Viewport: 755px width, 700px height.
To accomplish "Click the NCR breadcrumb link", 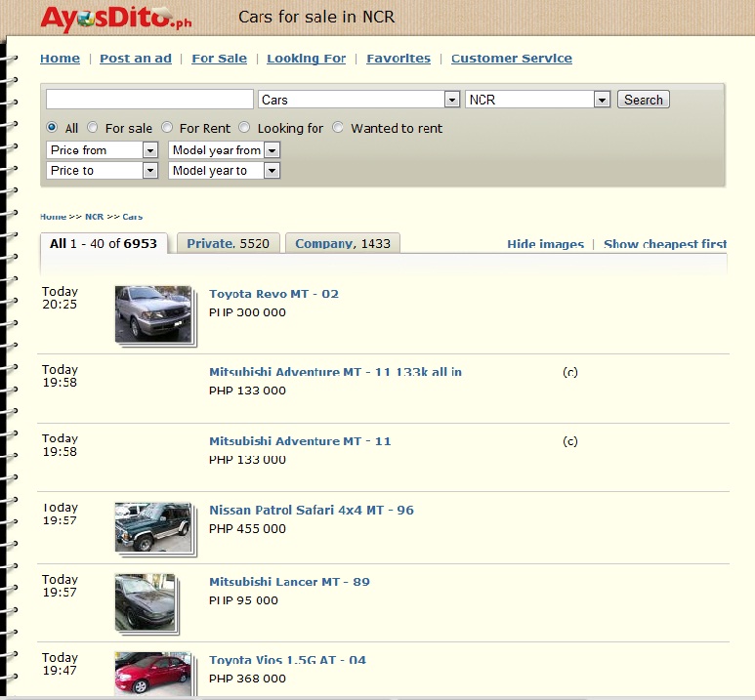I will click(x=95, y=217).
